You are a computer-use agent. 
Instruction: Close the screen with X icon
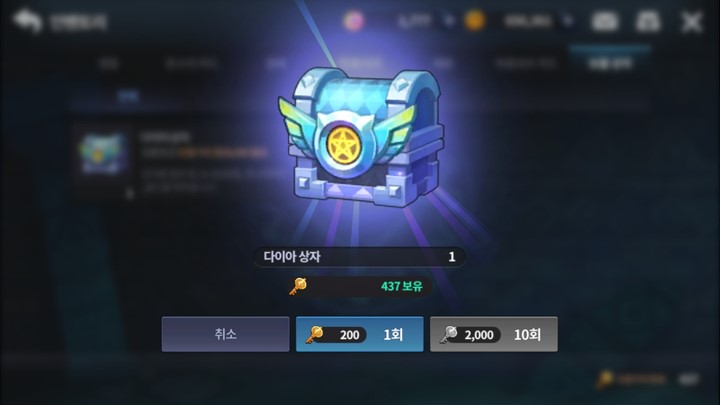692,22
